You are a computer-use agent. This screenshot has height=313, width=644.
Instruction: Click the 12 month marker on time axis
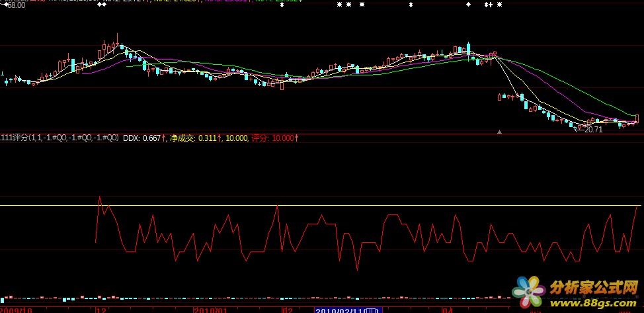click(x=101, y=309)
